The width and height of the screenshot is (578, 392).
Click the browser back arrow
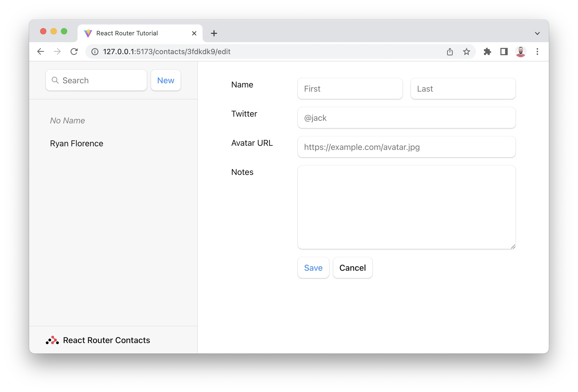41,52
